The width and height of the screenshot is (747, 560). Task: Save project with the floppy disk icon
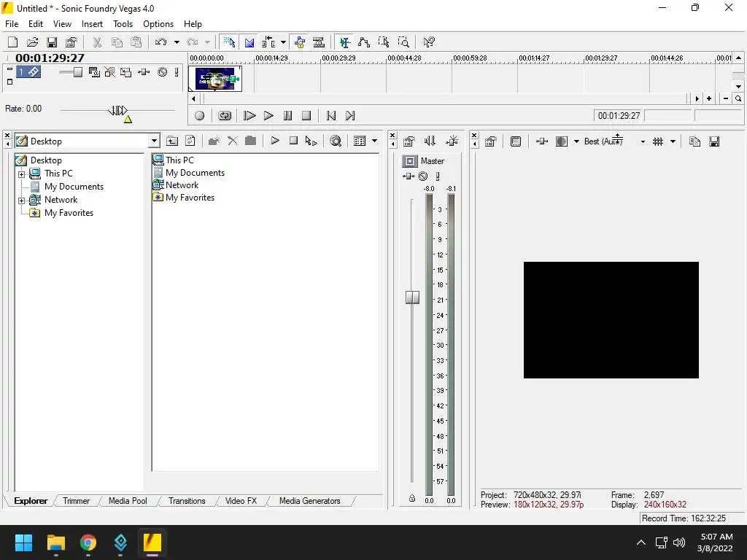coord(52,42)
